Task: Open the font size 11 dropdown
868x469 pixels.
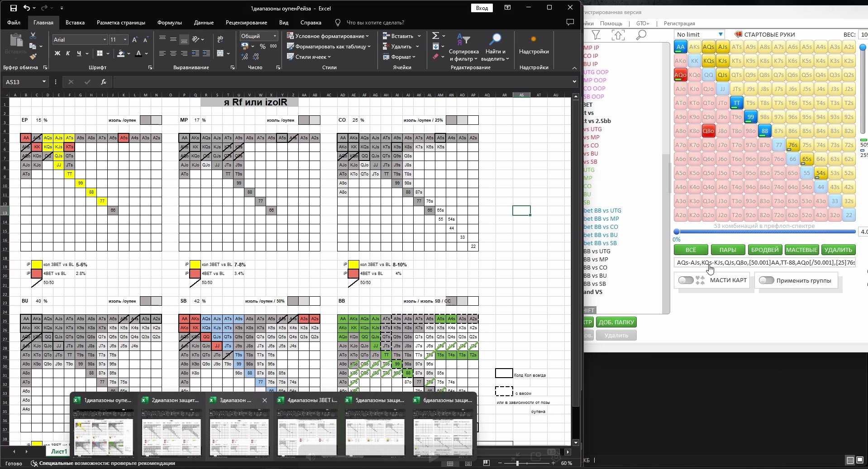Action: point(125,40)
